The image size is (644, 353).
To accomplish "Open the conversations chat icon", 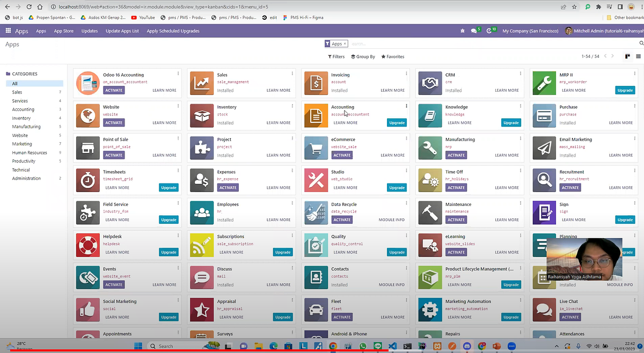I will (475, 31).
